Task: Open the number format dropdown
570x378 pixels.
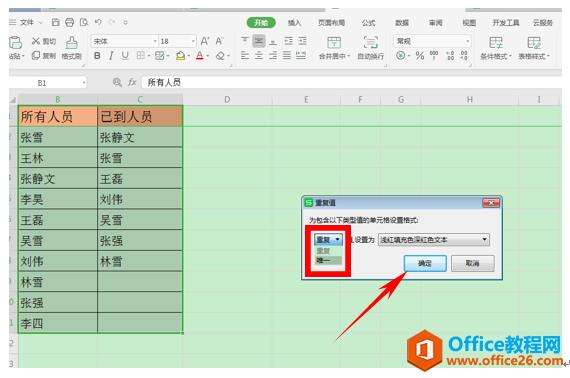Action: [x=432, y=41]
